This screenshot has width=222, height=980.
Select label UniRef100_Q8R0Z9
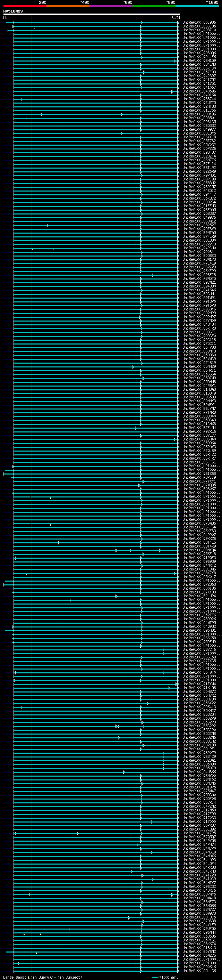pos(199,753)
